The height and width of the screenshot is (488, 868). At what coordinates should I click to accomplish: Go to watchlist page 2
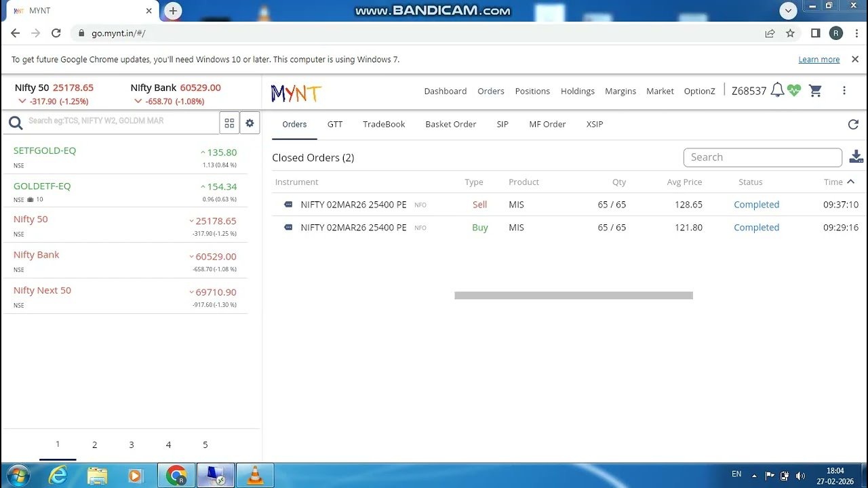[94, 445]
